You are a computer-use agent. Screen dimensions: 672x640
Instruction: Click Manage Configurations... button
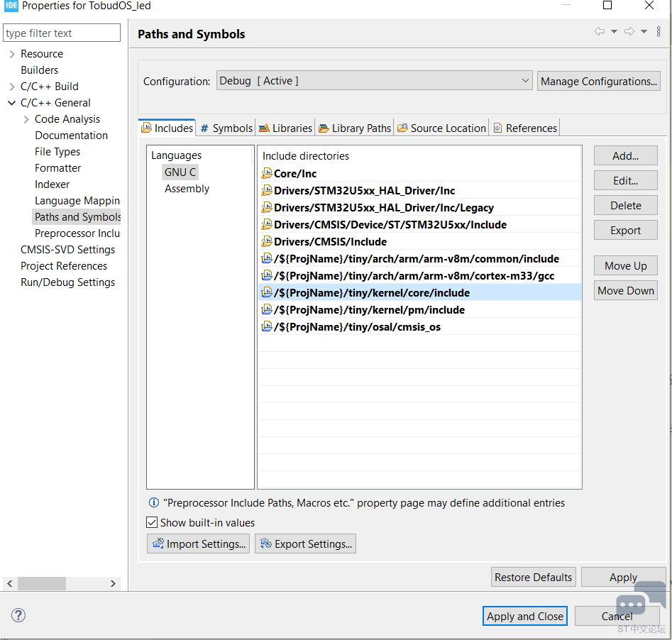(598, 81)
